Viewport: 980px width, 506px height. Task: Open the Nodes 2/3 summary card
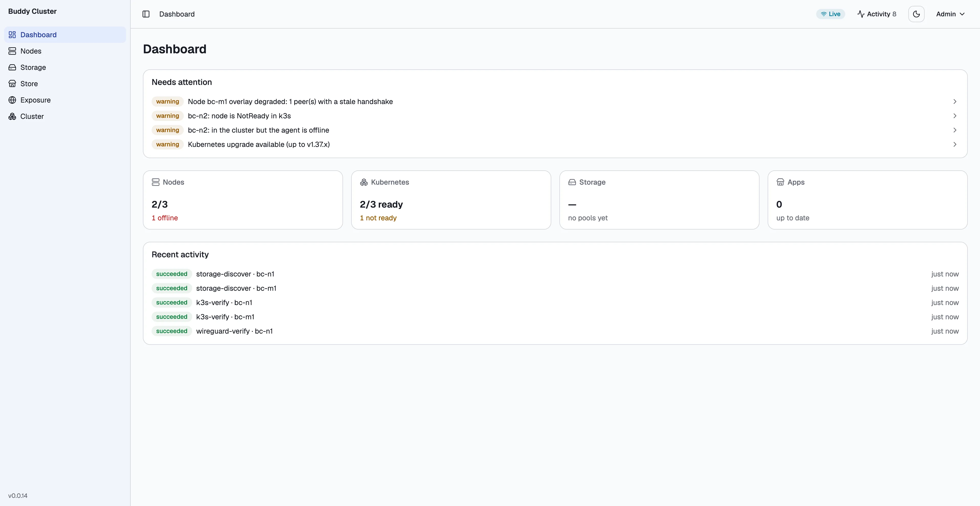243,200
